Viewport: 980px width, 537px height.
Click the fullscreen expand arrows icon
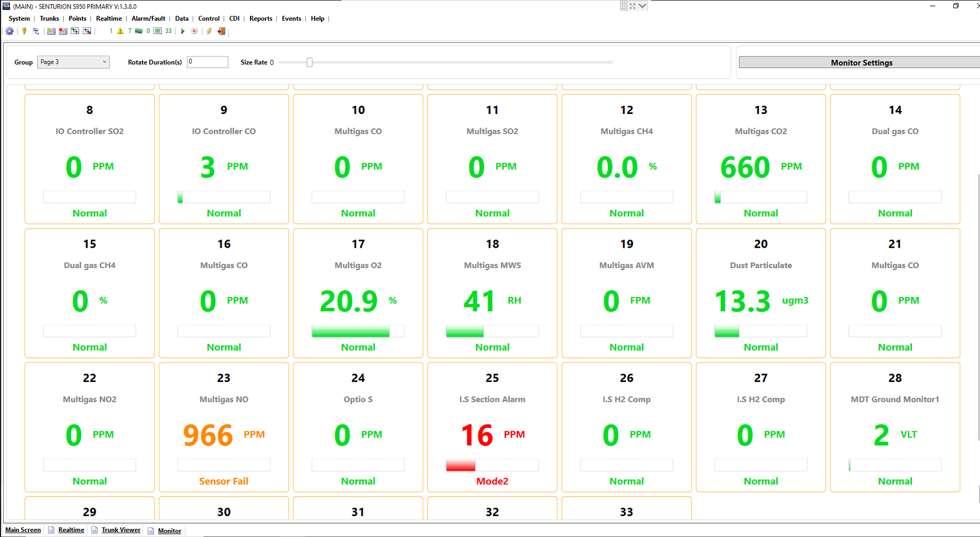[633, 6]
